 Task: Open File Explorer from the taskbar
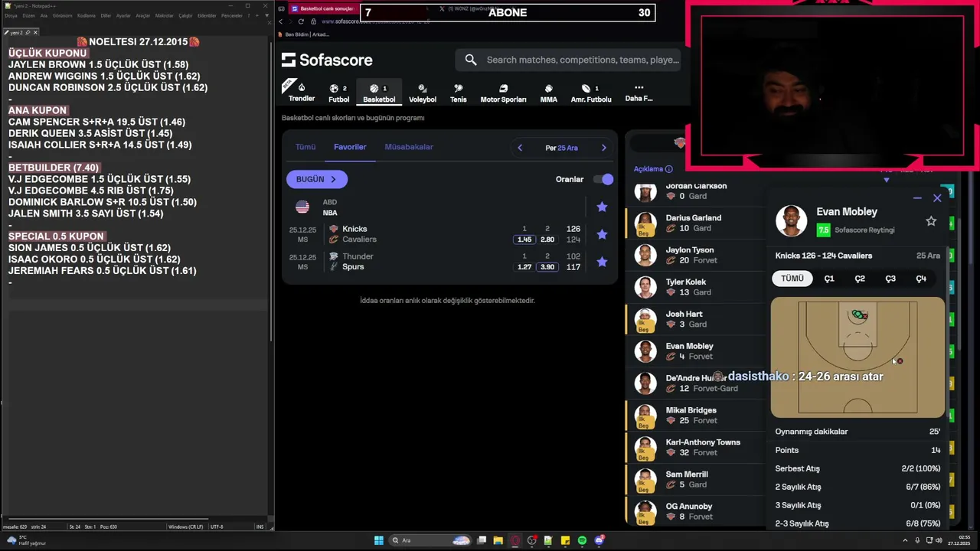498,540
